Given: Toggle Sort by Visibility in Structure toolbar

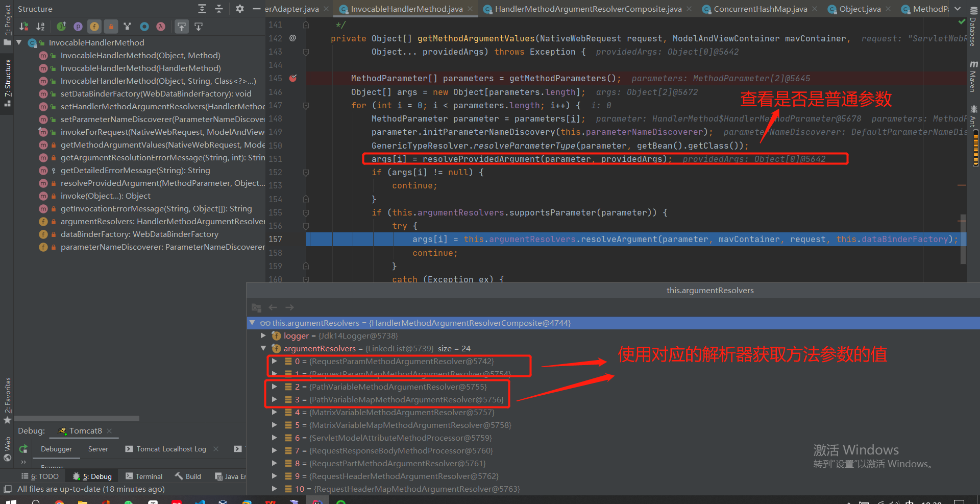Looking at the screenshot, I should tap(24, 27).
